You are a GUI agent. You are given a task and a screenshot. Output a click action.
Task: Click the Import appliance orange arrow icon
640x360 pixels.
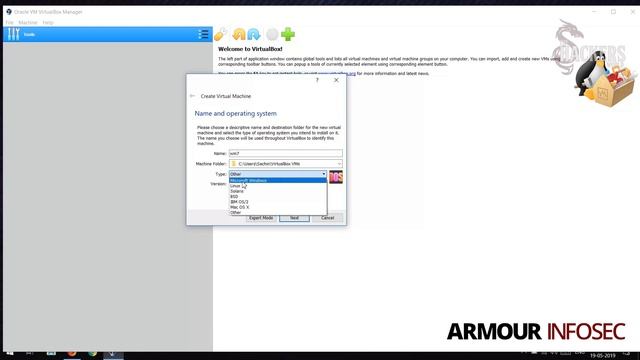pyautogui.click(x=239, y=34)
